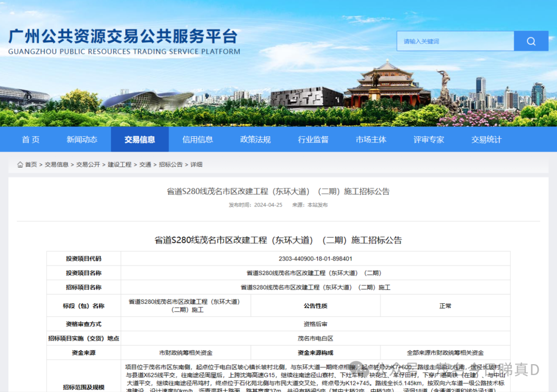The image size is (557, 392).
Task: Click 招标项目实施（交货）地点 label cell
Action: [x=84, y=338]
